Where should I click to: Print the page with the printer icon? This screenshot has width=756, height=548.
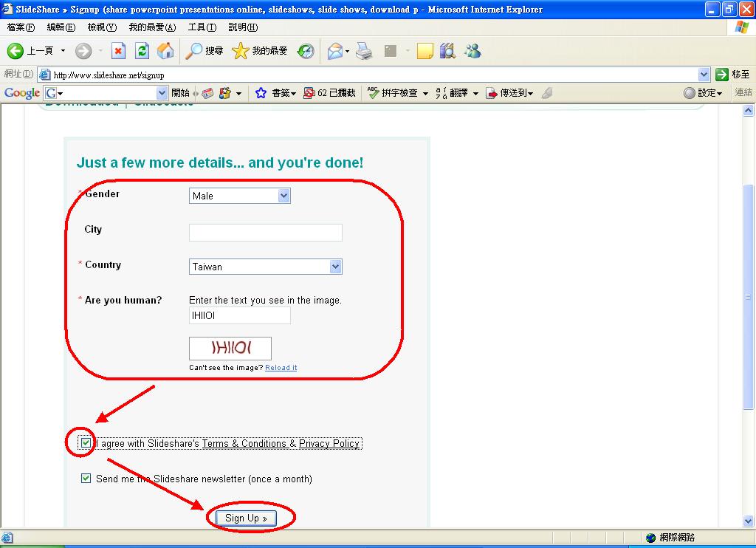365,51
